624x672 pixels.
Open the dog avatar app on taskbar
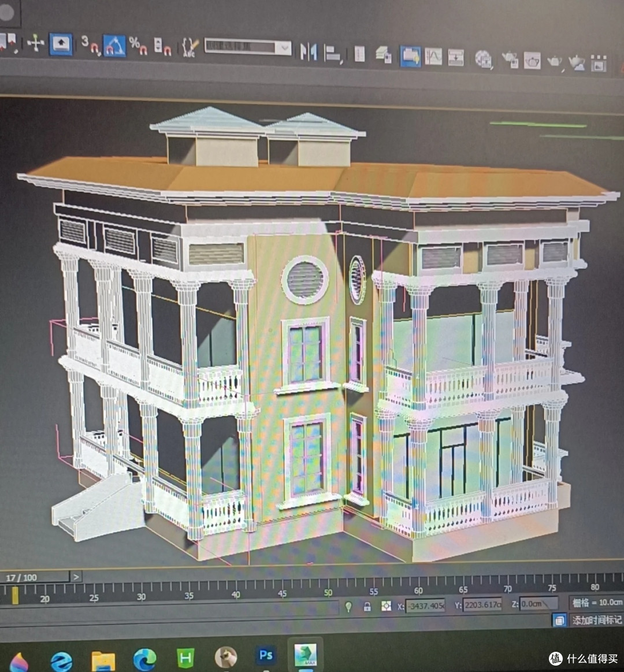coord(226,657)
